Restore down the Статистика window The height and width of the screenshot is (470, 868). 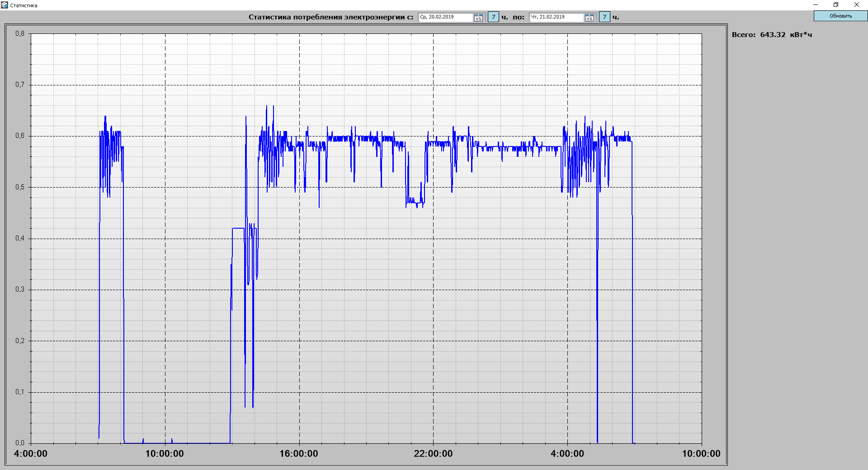836,5
